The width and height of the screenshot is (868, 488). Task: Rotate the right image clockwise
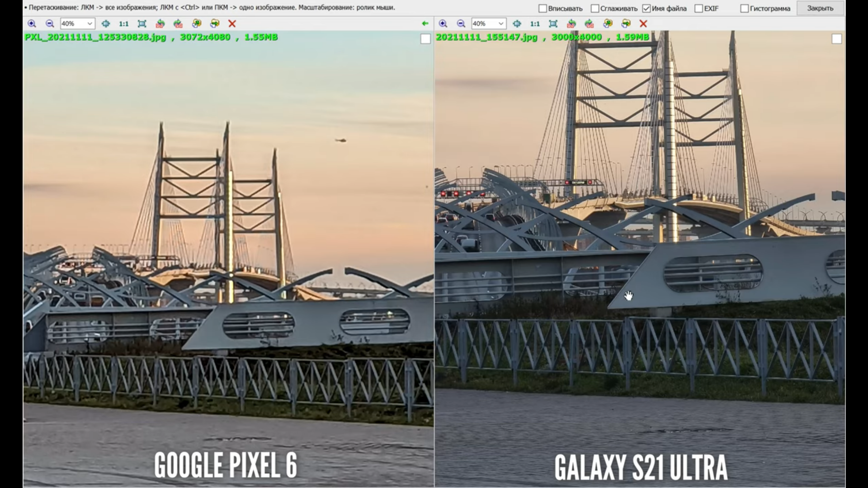click(589, 23)
